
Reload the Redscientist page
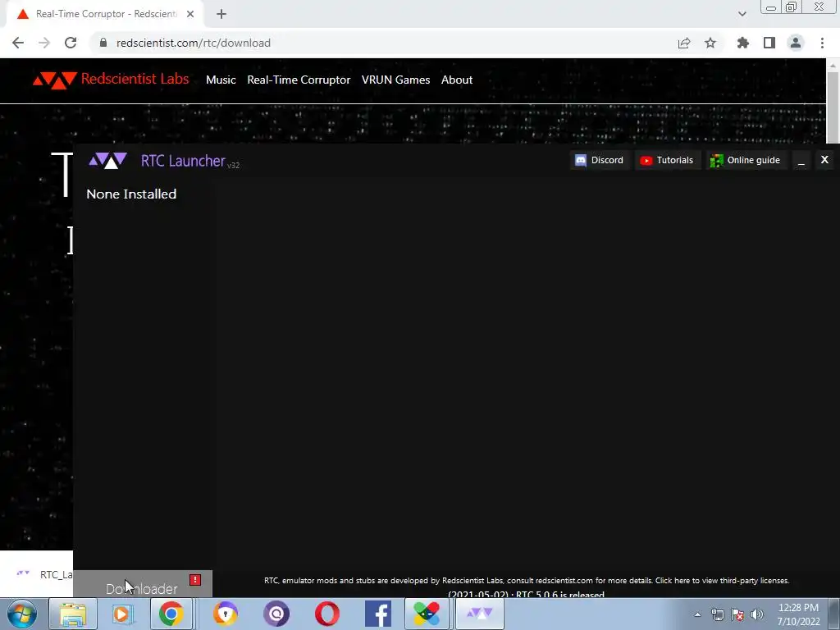point(71,43)
